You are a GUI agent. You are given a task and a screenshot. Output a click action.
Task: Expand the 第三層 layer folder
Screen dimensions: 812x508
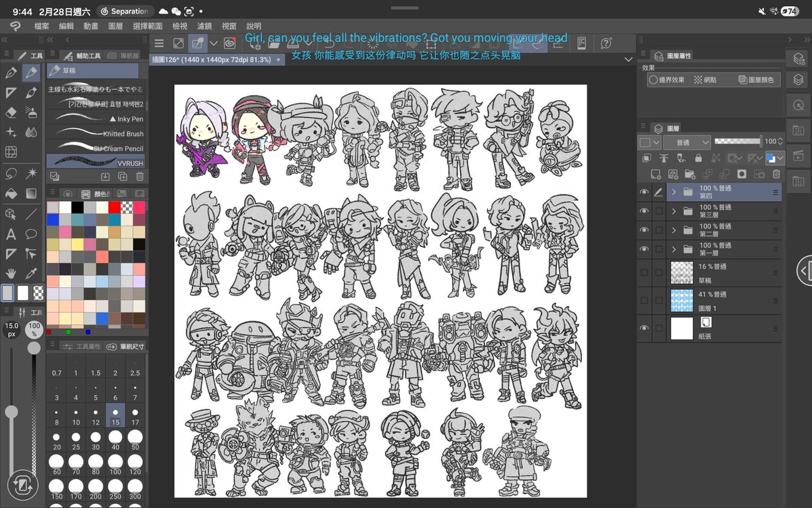click(x=674, y=211)
